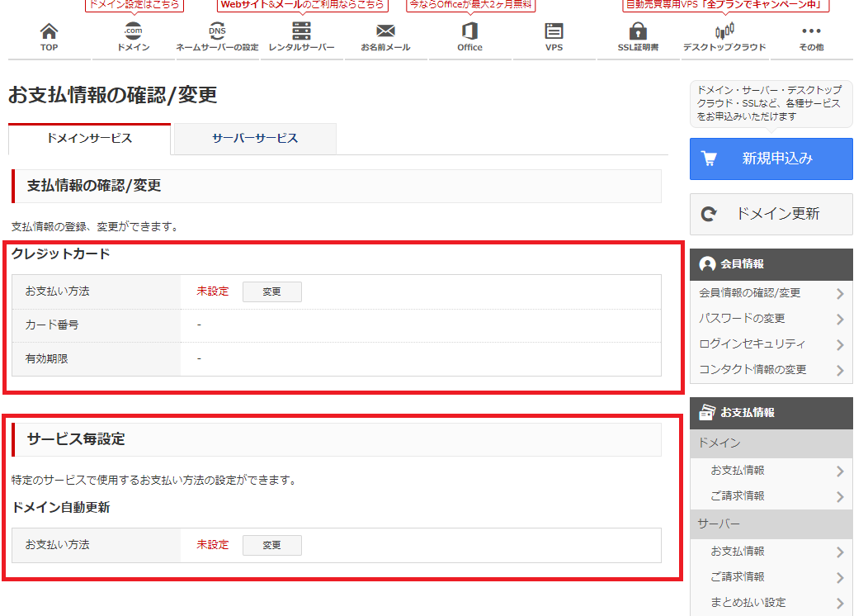The width and height of the screenshot is (868, 616).
Task: Click the VPS icon
Action: 554,33
